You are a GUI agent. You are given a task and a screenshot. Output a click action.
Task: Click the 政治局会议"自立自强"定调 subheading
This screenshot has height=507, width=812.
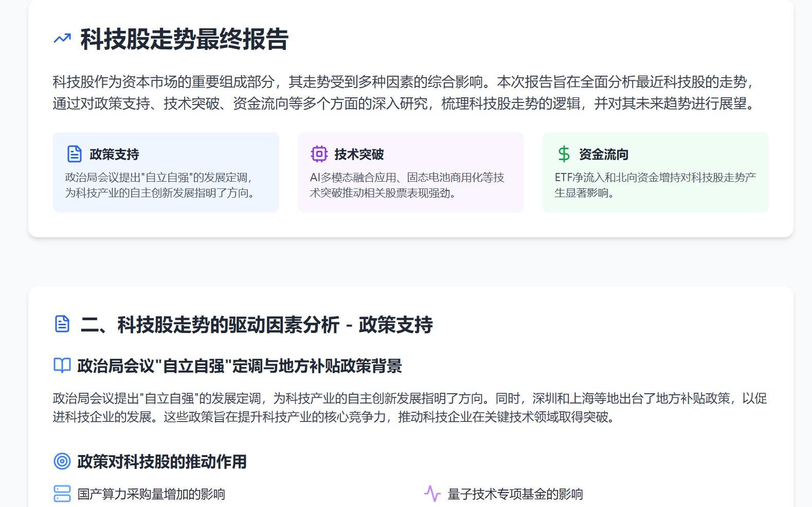point(239,366)
